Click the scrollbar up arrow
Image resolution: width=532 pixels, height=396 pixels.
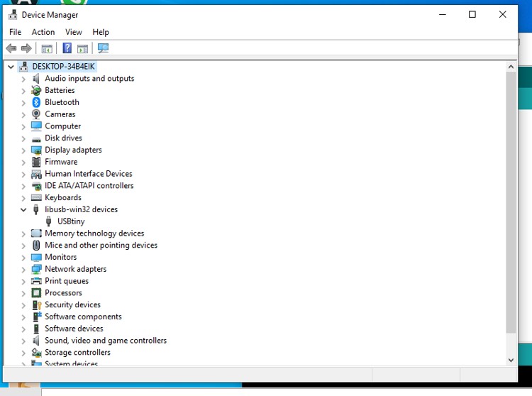[511, 67]
